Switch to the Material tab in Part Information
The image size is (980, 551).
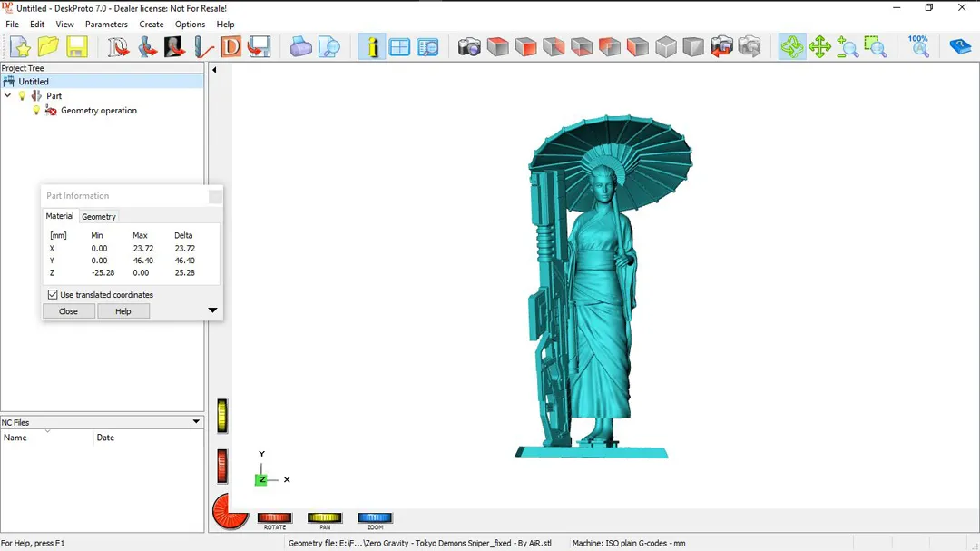tap(59, 216)
